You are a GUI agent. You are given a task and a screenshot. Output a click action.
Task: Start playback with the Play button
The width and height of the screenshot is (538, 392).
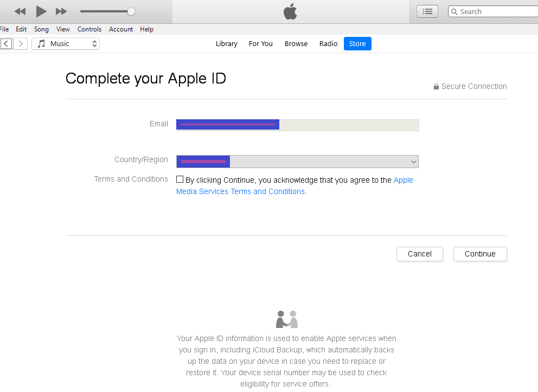[x=41, y=11]
